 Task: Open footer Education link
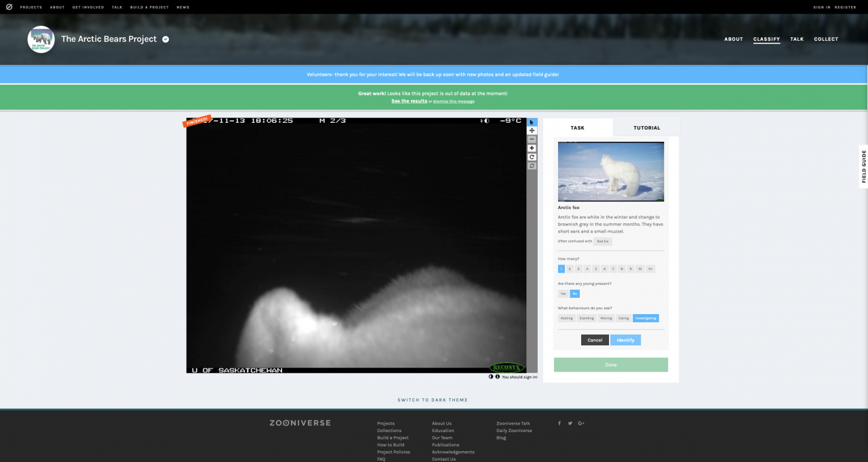[x=443, y=431]
